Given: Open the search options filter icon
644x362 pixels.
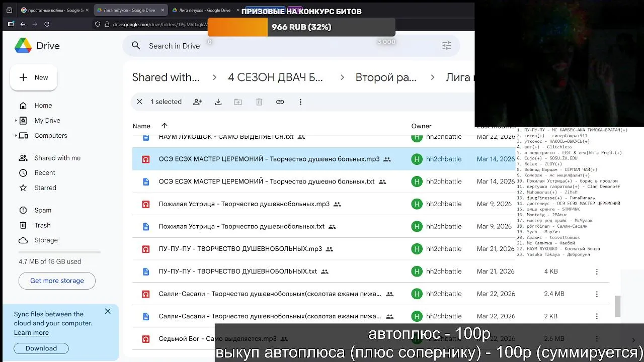Looking at the screenshot, I should click(x=446, y=46).
